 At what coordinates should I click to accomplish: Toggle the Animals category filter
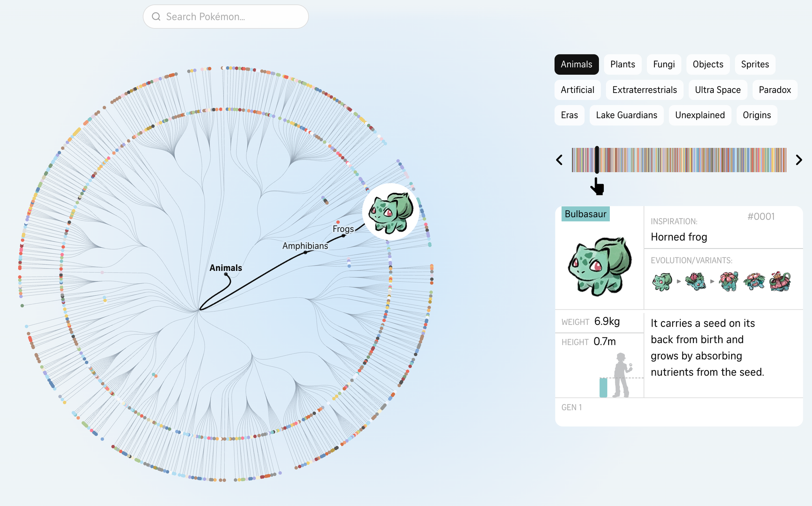pyautogui.click(x=576, y=65)
